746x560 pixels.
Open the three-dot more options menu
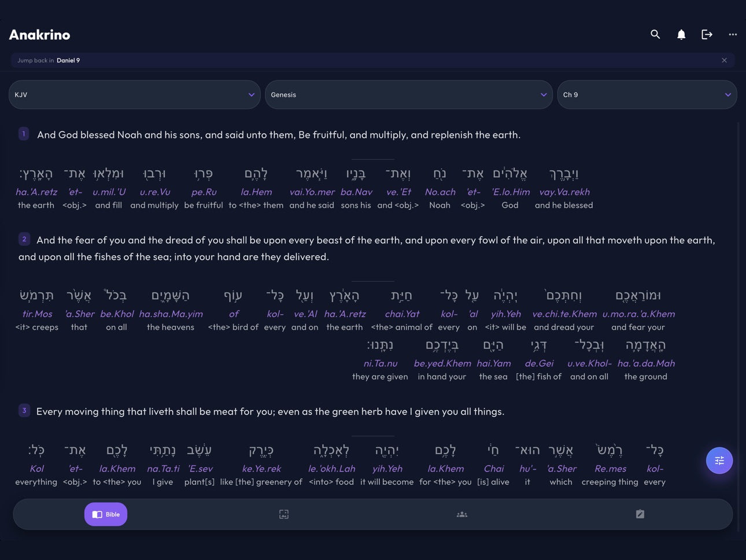(x=733, y=35)
